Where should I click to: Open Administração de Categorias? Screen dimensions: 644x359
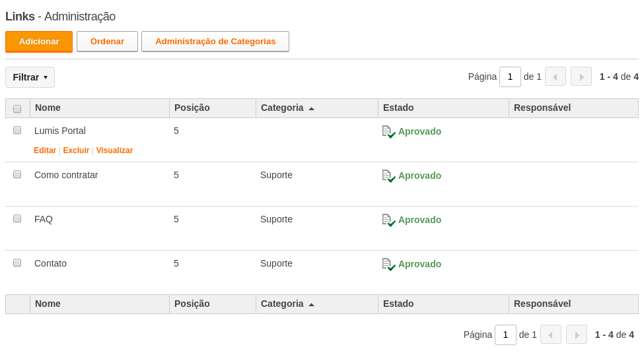pos(215,42)
